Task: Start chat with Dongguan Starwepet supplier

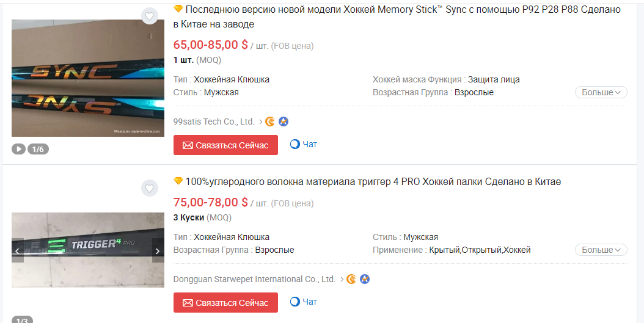Action: click(304, 302)
